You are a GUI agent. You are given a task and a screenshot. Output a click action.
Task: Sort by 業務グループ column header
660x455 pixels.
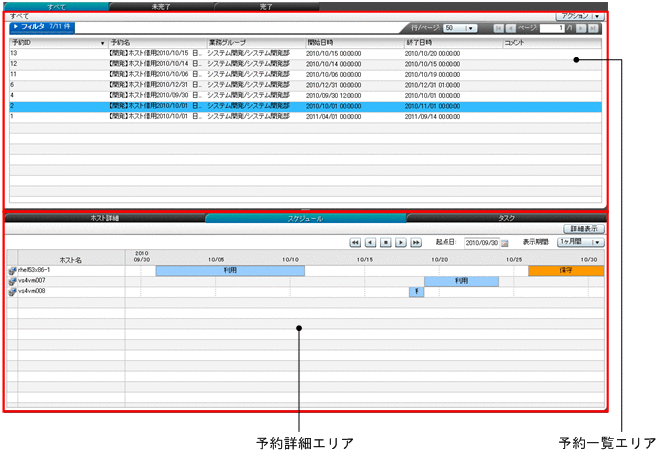pyautogui.click(x=256, y=43)
